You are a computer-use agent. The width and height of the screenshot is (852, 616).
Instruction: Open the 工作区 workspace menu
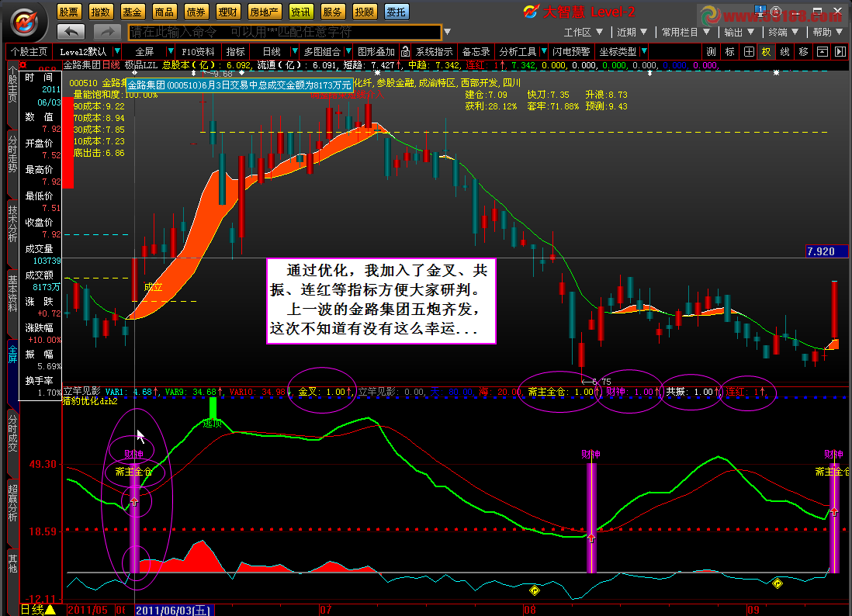click(583, 32)
